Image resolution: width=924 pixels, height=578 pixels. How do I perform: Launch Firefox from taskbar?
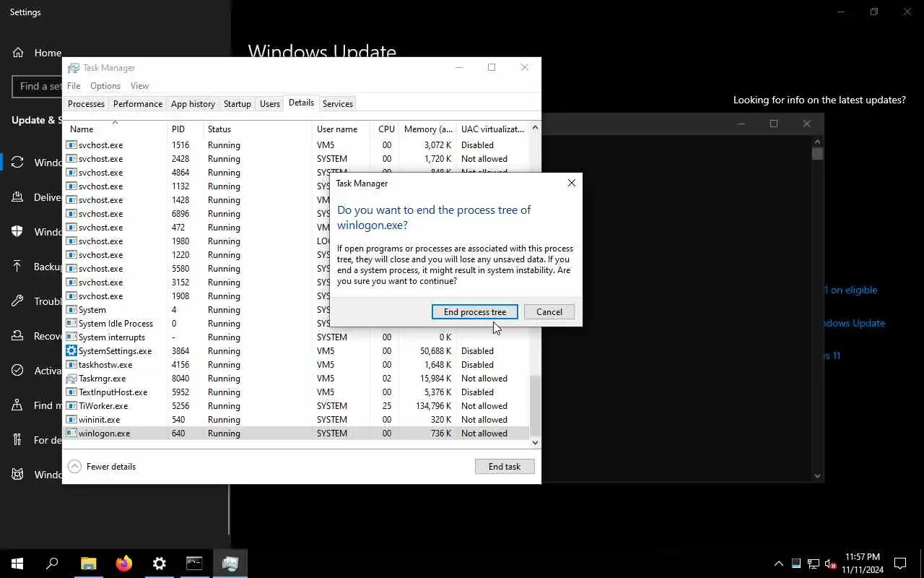coord(124,564)
